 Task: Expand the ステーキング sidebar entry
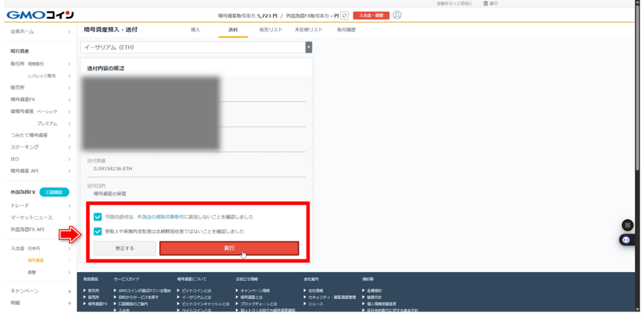[69, 147]
